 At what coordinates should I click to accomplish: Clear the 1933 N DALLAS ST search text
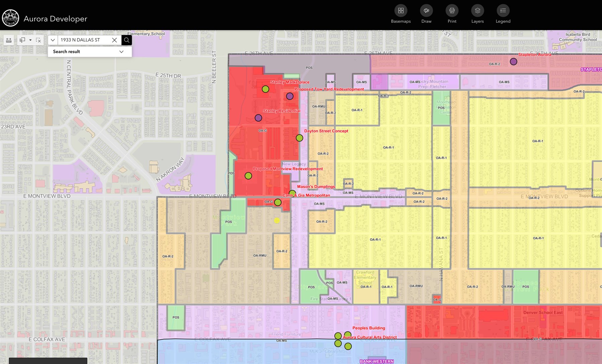tap(114, 40)
